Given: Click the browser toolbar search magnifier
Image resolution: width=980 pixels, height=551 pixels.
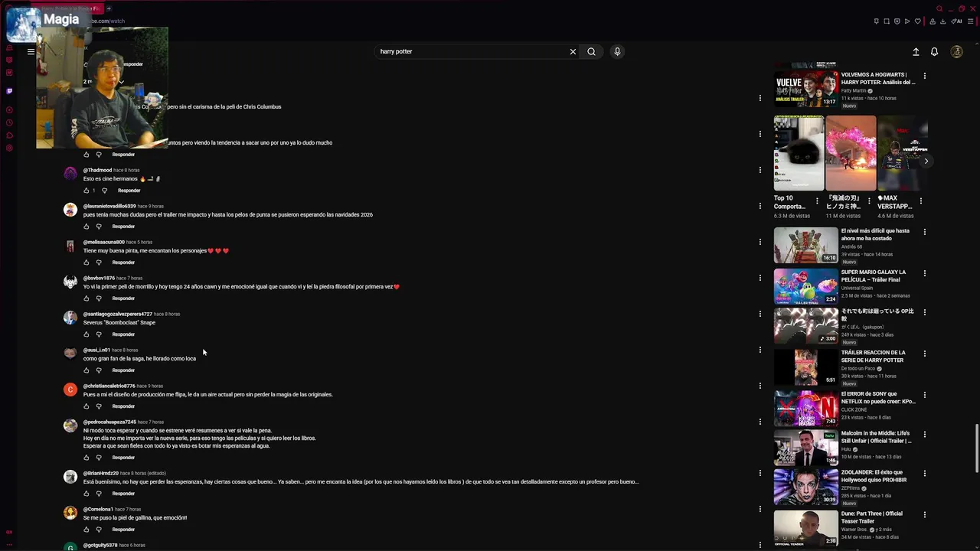Looking at the screenshot, I should tap(939, 8).
